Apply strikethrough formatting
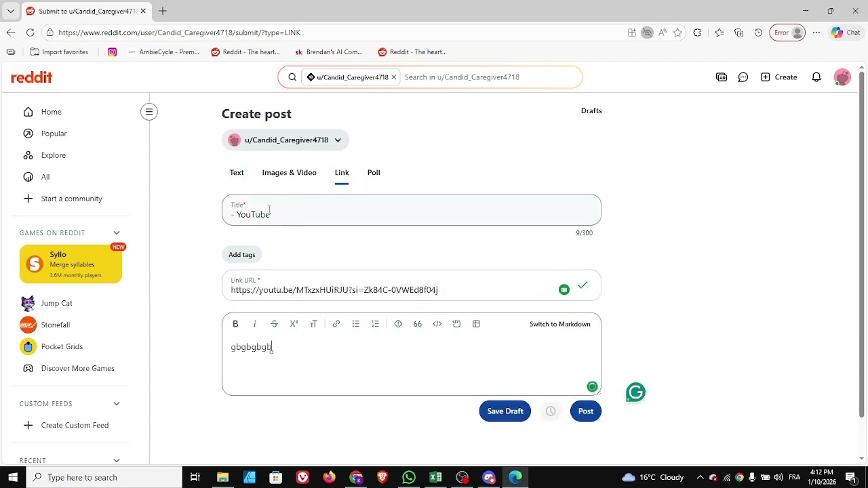This screenshot has height=488, width=868. pyautogui.click(x=275, y=324)
